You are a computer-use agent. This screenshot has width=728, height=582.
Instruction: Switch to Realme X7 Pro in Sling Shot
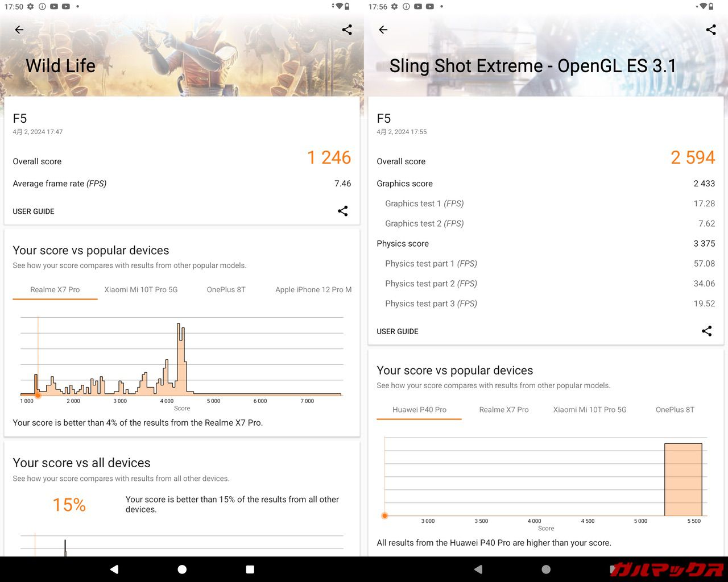(x=504, y=410)
